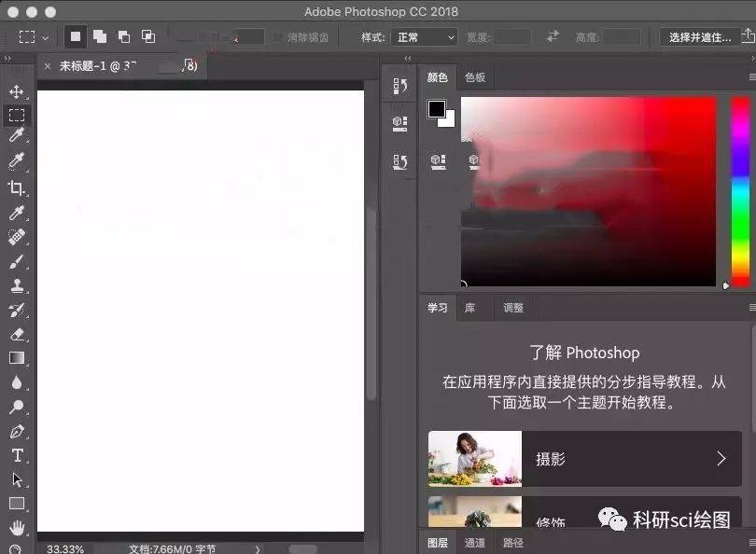Select the Move tool
The image size is (756, 554).
pos(17,91)
